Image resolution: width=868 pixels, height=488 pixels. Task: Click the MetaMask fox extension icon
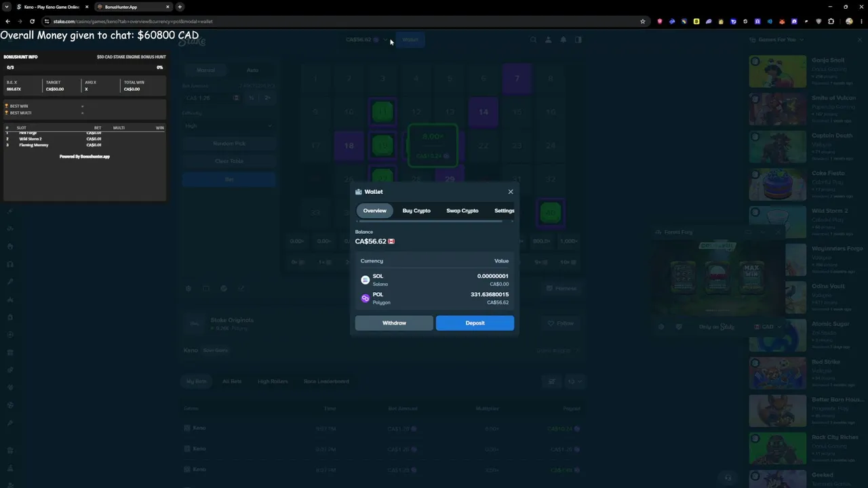click(x=782, y=21)
